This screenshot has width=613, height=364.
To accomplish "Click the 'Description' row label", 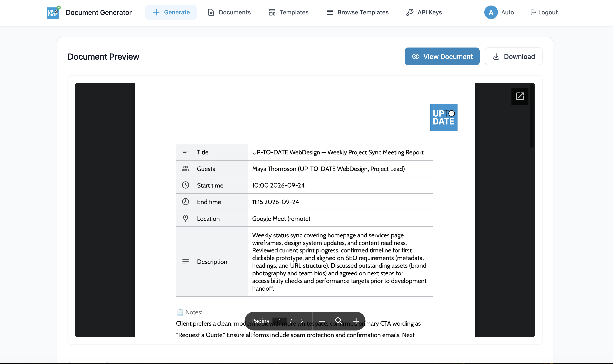I will (x=212, y=262).
